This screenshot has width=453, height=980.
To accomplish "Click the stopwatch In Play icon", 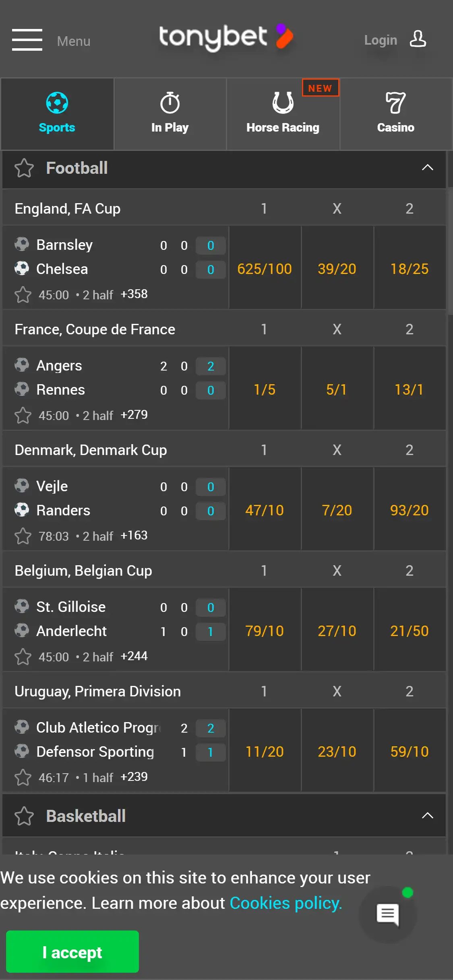I will coord(170,103).
